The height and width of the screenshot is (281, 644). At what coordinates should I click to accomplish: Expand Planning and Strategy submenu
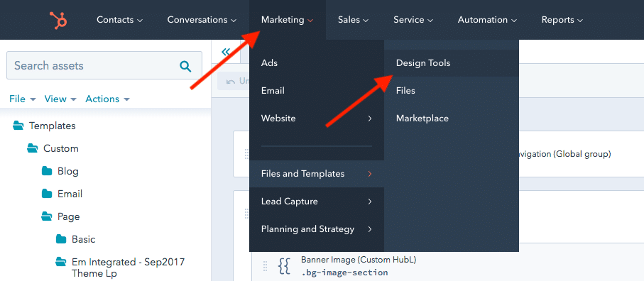point(316,229)
